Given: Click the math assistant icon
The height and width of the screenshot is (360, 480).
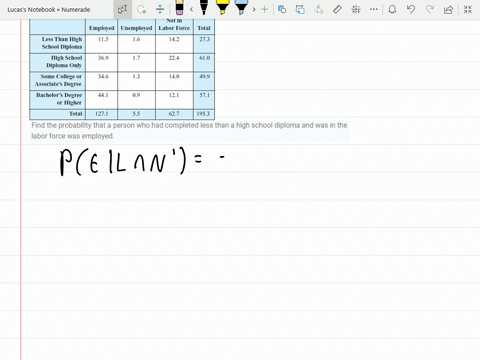Looking at the screenshot, I should click(x=356, y=9).
